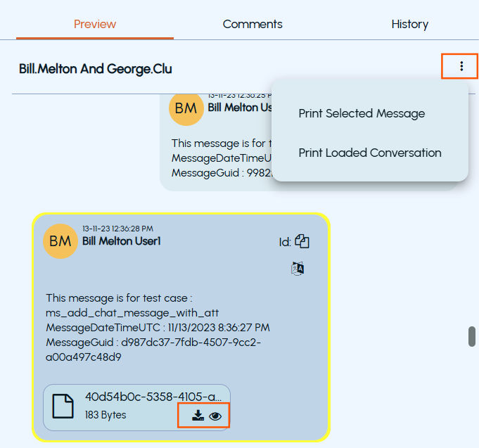Copy the message Id

point(302,241)
